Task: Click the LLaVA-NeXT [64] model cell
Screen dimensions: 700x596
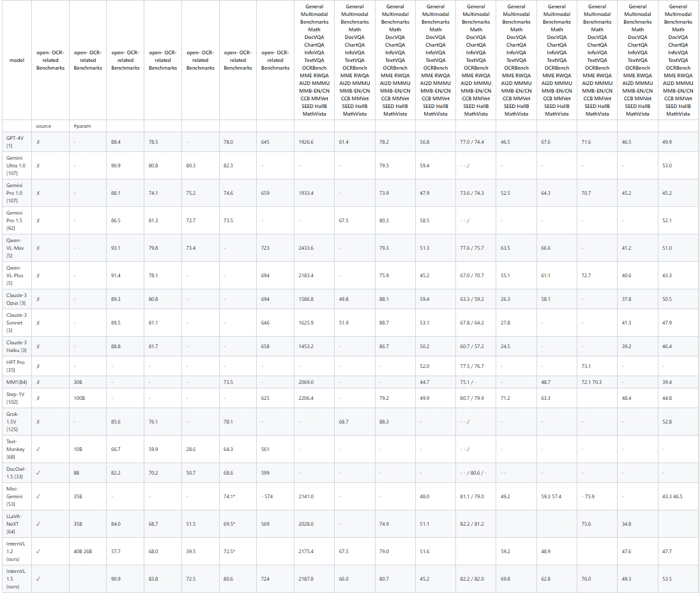Action: click(17, 524)
